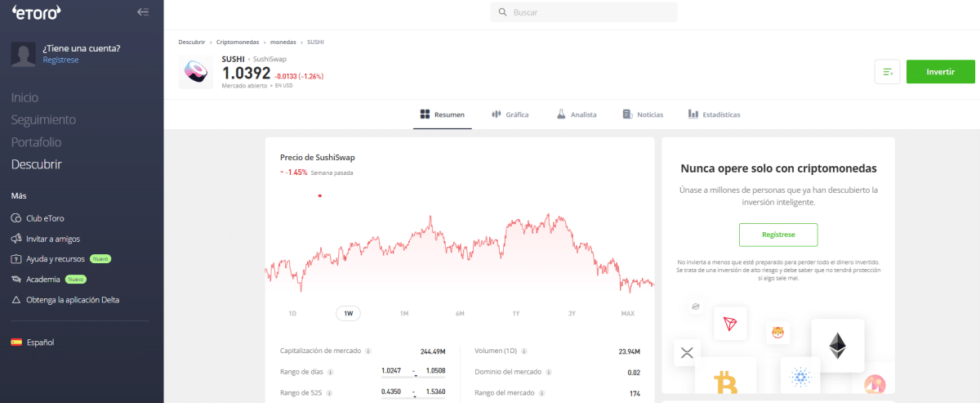
Task: Select the 1M chart range
Action: point(404,313)
